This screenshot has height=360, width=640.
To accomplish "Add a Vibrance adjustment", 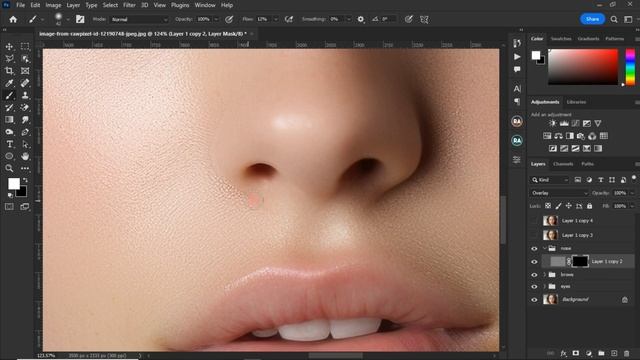I will coord(598,123).
